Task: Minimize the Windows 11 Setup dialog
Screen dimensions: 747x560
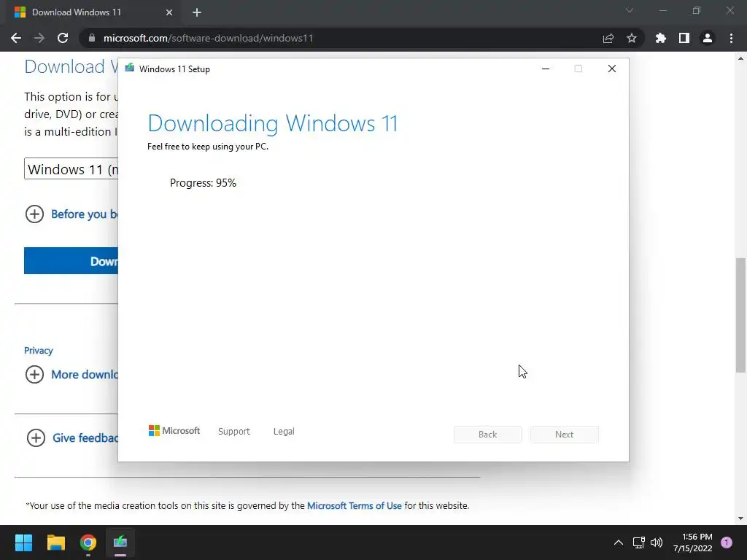Action: 546,69
